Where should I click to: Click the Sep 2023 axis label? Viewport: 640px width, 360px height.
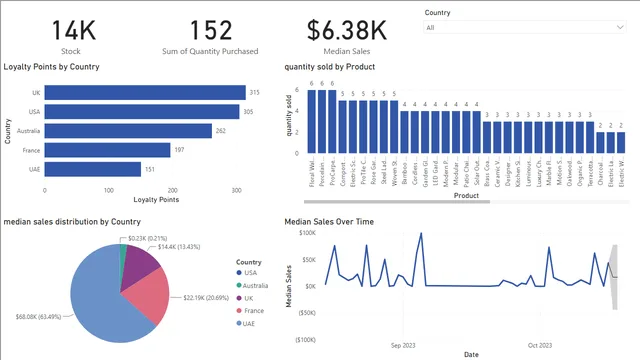[403, 345]
